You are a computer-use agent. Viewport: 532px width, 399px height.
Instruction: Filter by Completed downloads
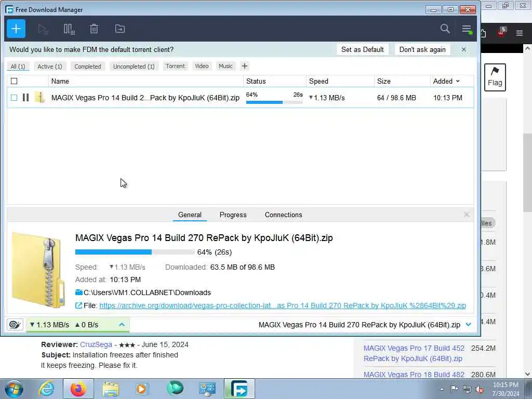tap(88, 66)
